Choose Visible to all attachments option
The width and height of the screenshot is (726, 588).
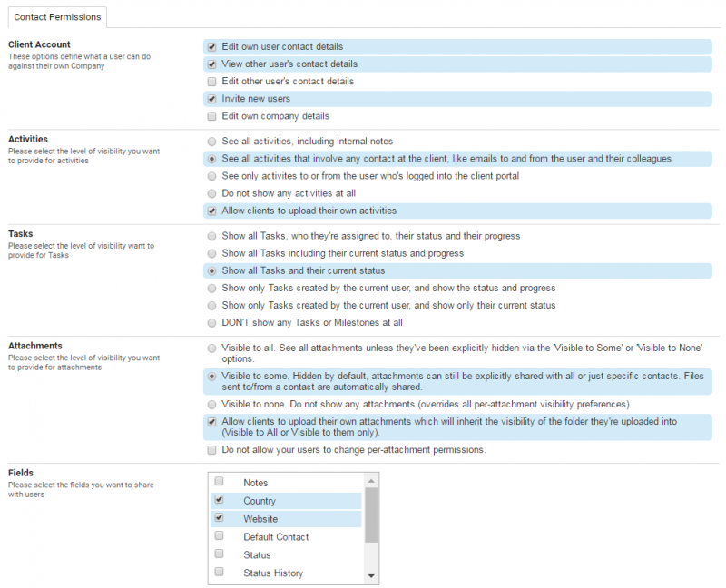tap(211, 348)
